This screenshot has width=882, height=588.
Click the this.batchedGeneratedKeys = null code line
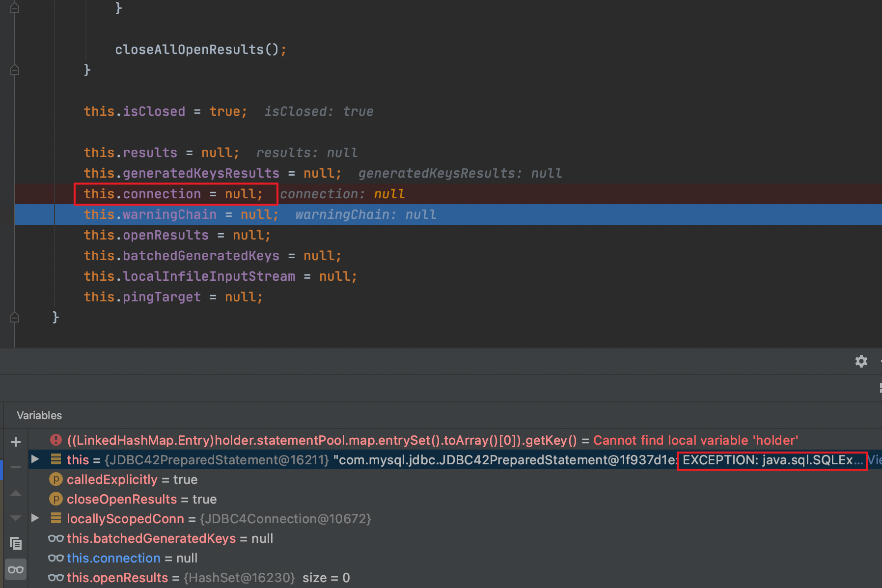[x=213, y=256]
